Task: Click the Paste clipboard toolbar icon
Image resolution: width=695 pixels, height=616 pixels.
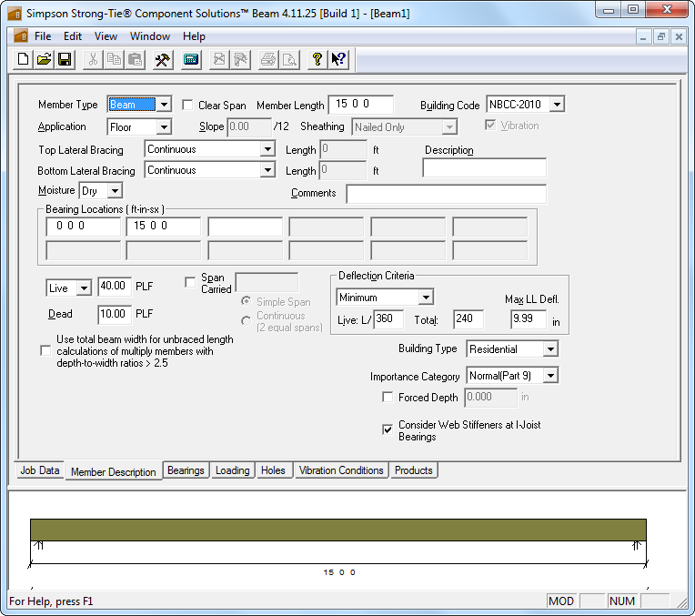Action: point(135,59)
